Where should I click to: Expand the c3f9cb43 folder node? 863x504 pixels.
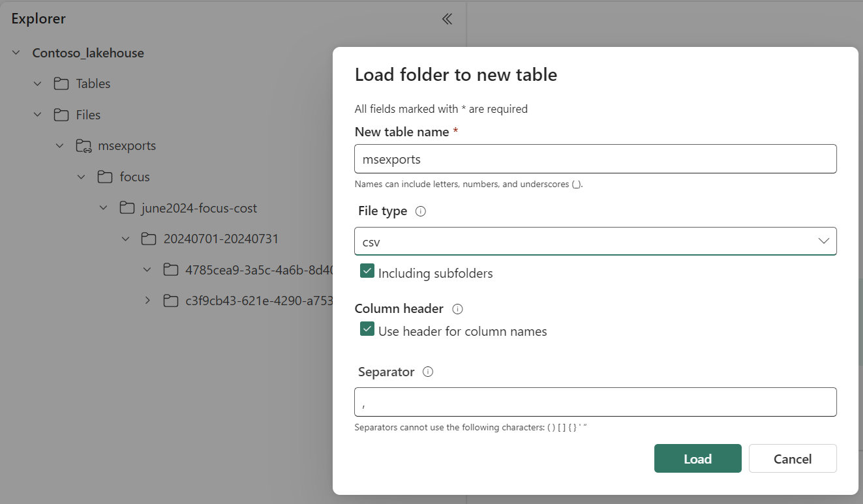pos(147,300)
